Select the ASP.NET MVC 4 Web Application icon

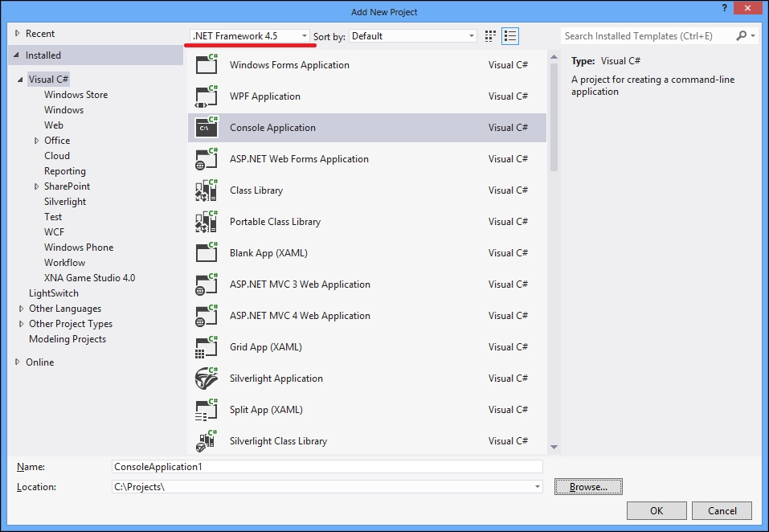coord(207,316)
